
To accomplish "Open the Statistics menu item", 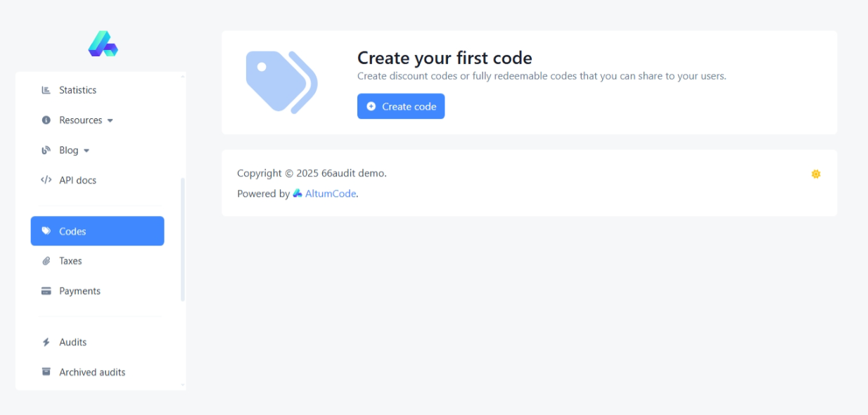I will [x=77, y=90].
